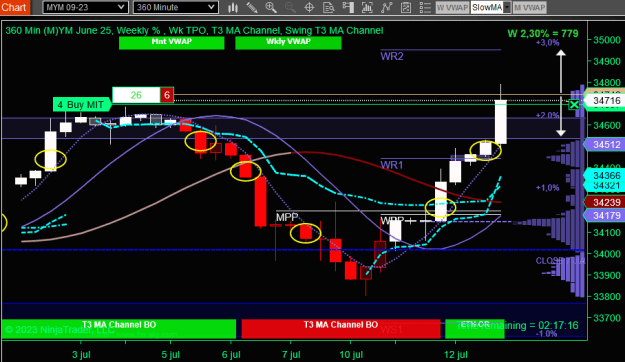
Task: Click the green Wkly VWAP button
Action: pyautogui.click(x=288, y=43)
